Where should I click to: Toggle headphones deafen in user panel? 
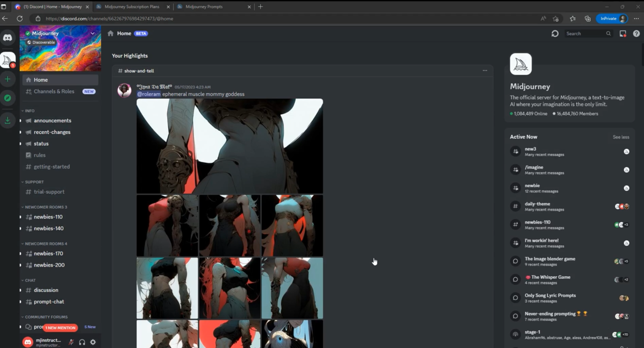[x=82, y=342]
